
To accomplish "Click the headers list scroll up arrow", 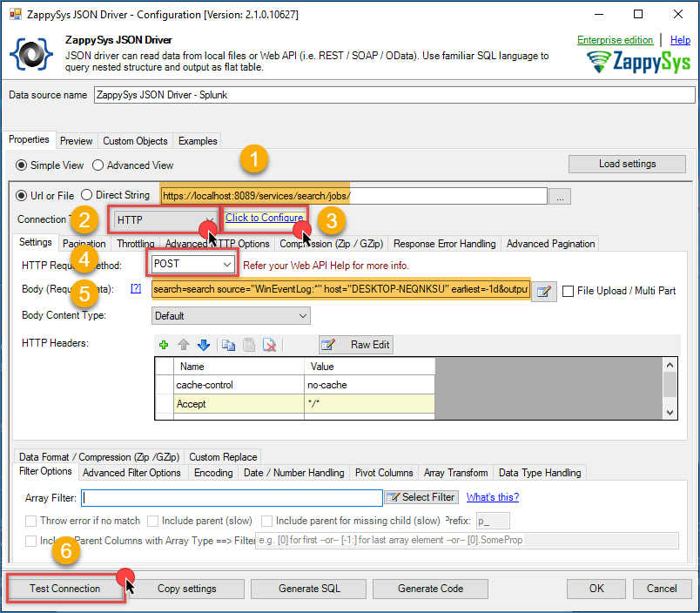I will 670,365.
